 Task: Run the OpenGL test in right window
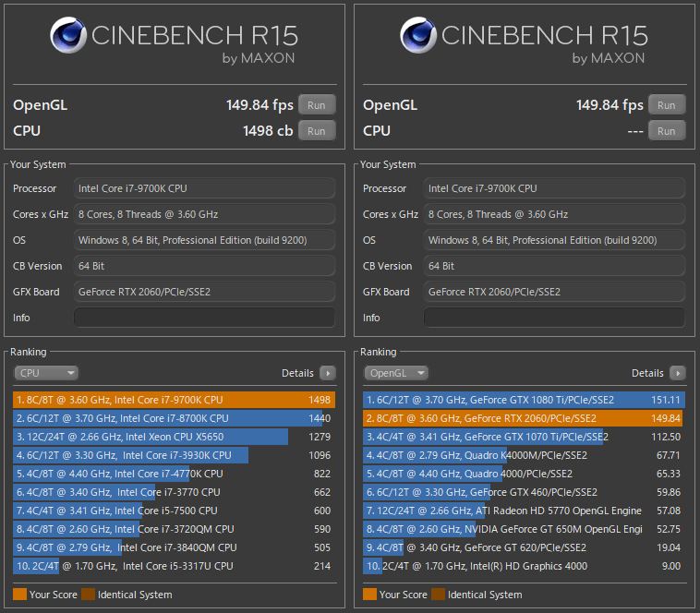[x=667, y=105]
